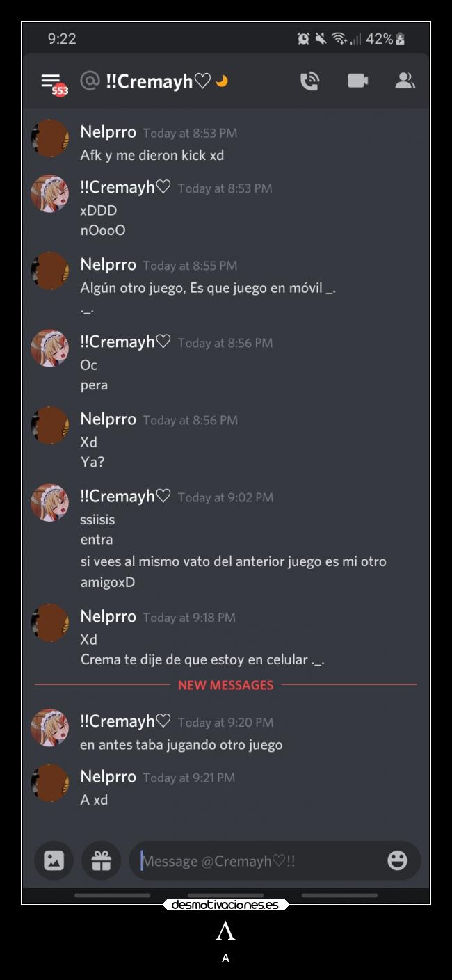Screen dimensions: 452x980
Task: Click the desmotivaciones.es watermark link
Action: coord(225,905)
